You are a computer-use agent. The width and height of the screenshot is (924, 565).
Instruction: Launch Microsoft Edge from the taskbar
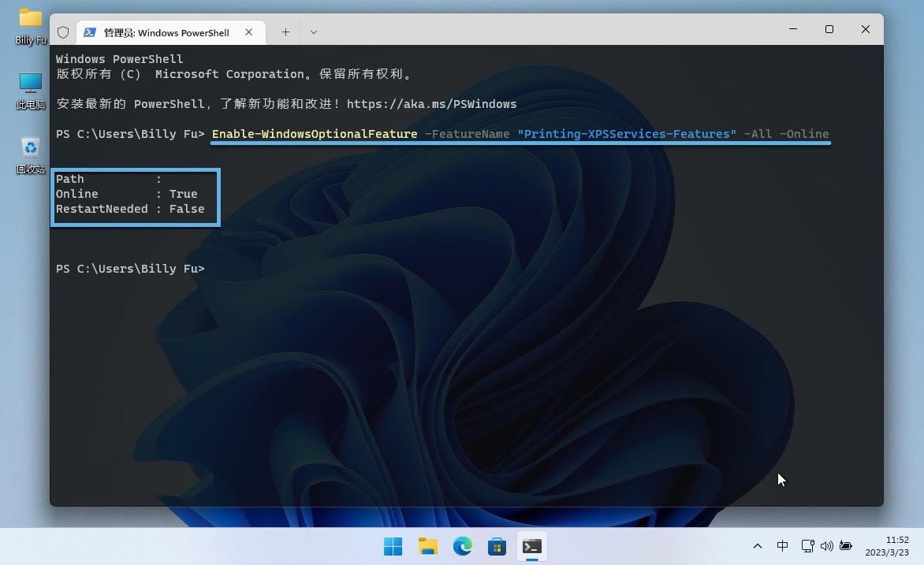463,547
